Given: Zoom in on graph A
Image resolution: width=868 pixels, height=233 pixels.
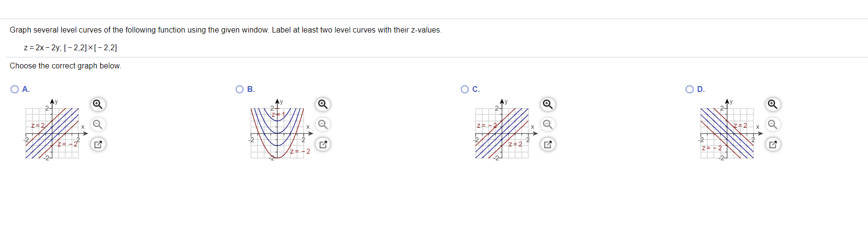Looking at the screenshot, I should (x=98, y=104).
